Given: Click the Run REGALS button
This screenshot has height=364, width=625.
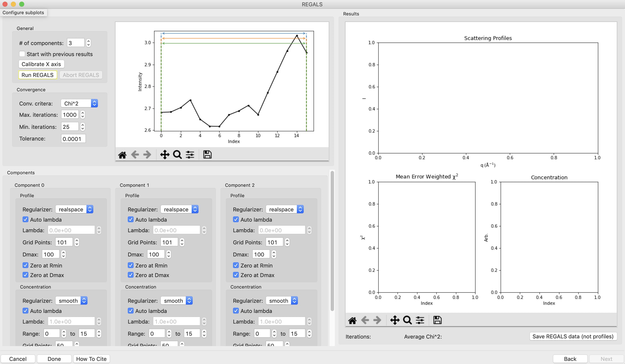Looking at the screenshot, I should [37, 75].
